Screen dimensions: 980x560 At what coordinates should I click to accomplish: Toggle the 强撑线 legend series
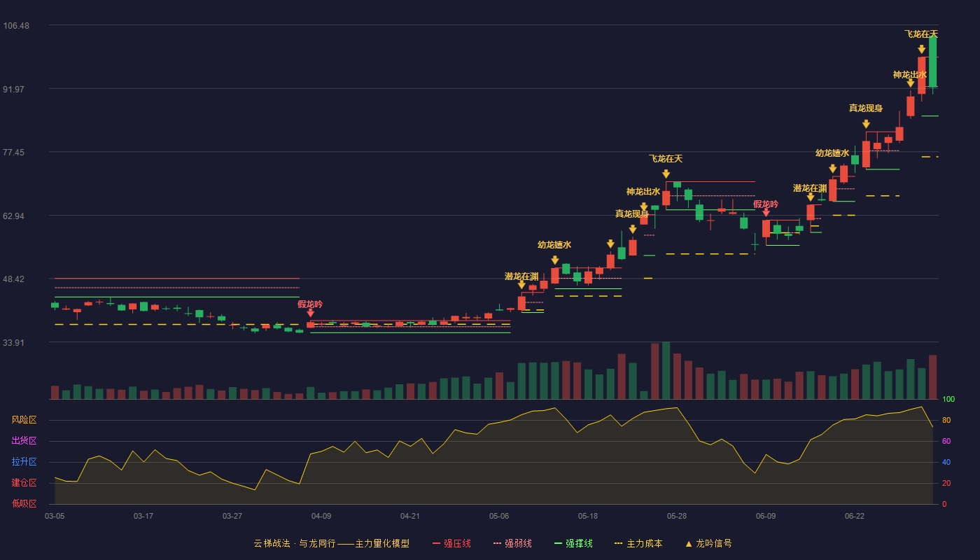tap(573, 543)
